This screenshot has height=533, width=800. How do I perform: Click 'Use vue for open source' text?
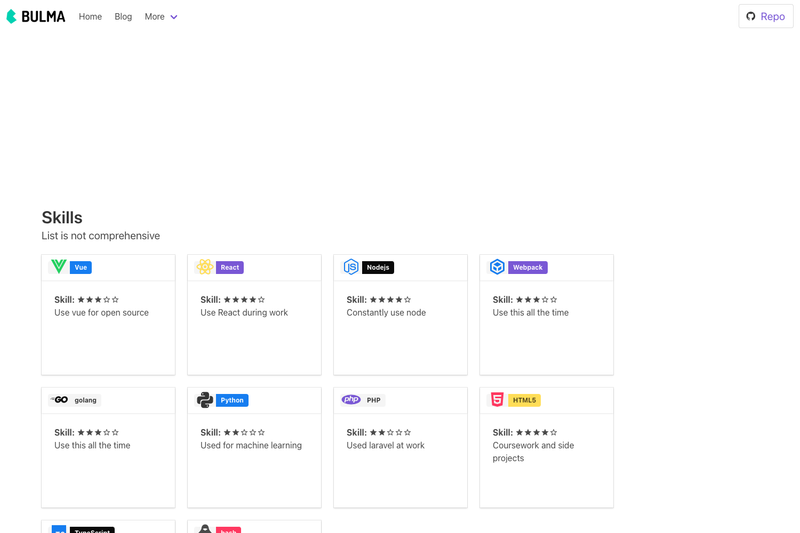102,313
